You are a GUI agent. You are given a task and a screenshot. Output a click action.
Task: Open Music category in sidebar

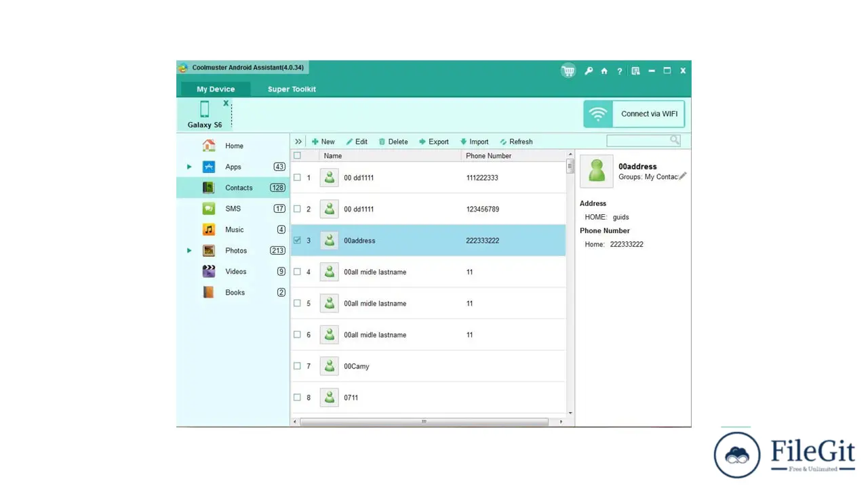click(x=233, y=230)
